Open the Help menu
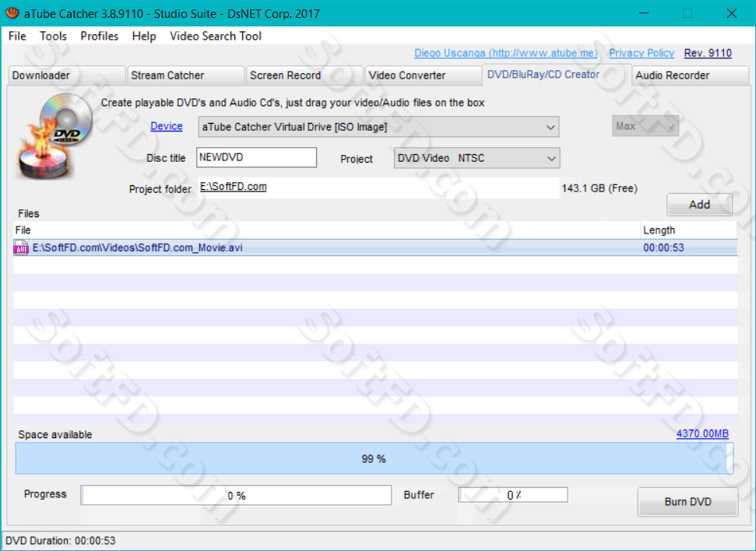Image resolution: width=756 pixels, height=551 pixels. [x=144, y=36]
